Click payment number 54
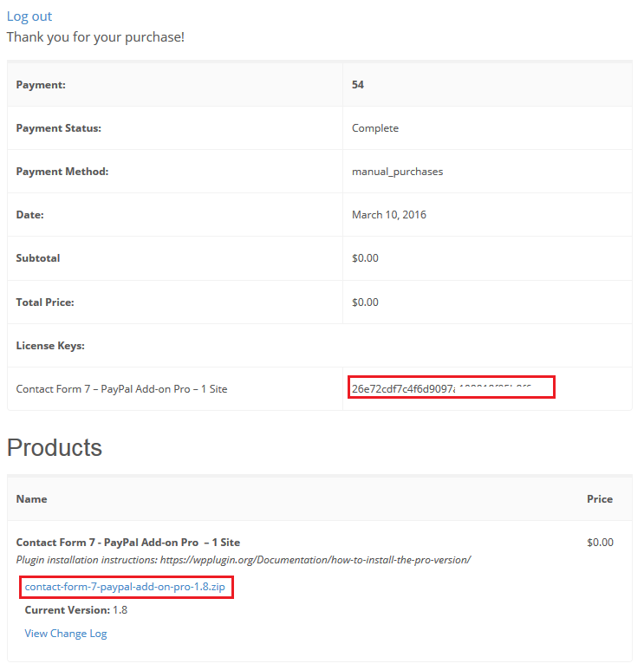 [x=358, y=85]
